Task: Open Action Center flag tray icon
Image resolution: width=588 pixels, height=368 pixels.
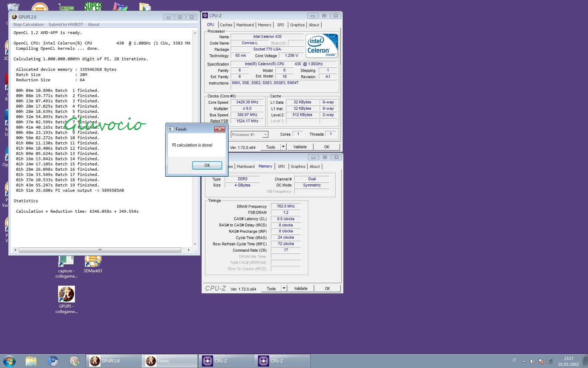Action: [541, 361]
